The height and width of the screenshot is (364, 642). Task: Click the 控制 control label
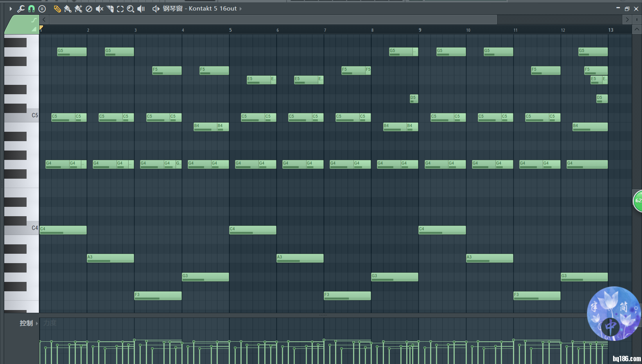26,323
